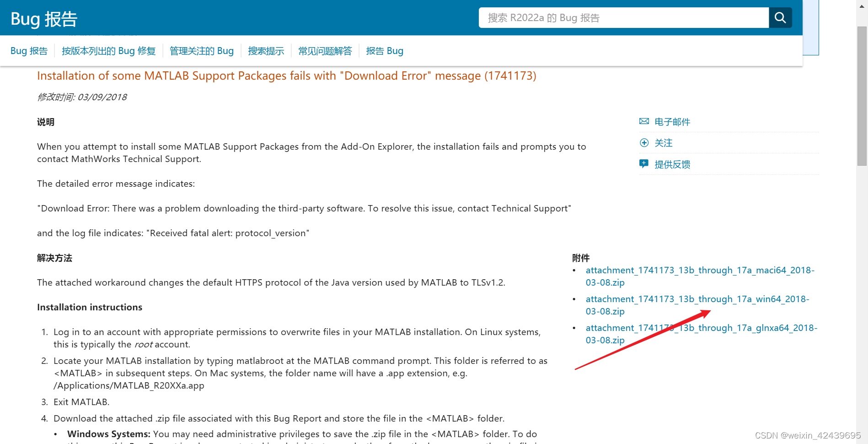Click the Installation instructions heading
This screenshot has width=868, height=444.
click(x=90, y=307)
